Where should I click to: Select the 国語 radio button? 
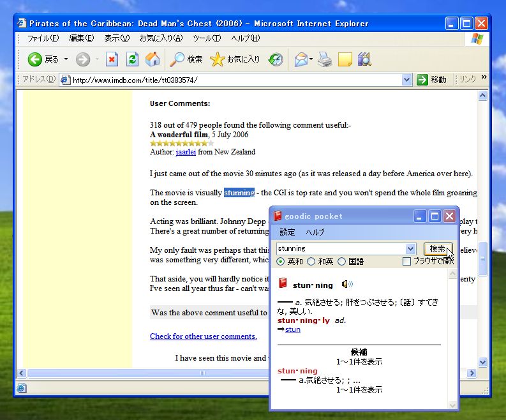(342, 262)
